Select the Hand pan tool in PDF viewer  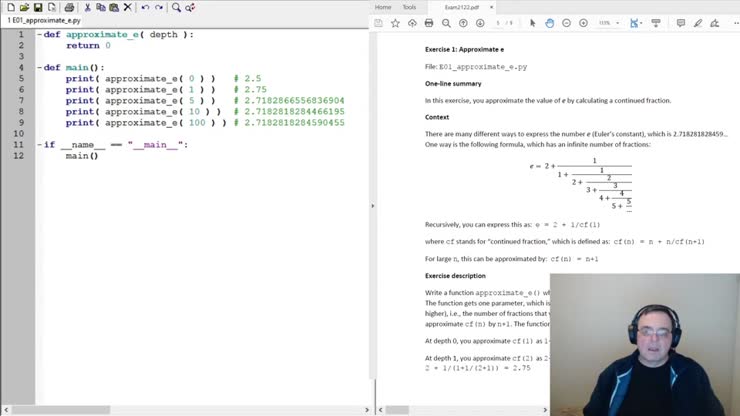550,23
